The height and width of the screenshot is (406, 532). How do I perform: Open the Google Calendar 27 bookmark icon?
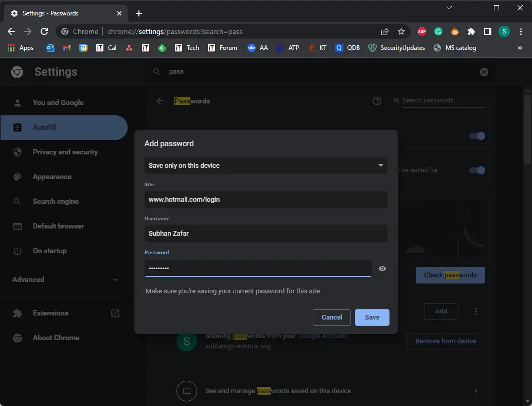(x=83, y=48)
